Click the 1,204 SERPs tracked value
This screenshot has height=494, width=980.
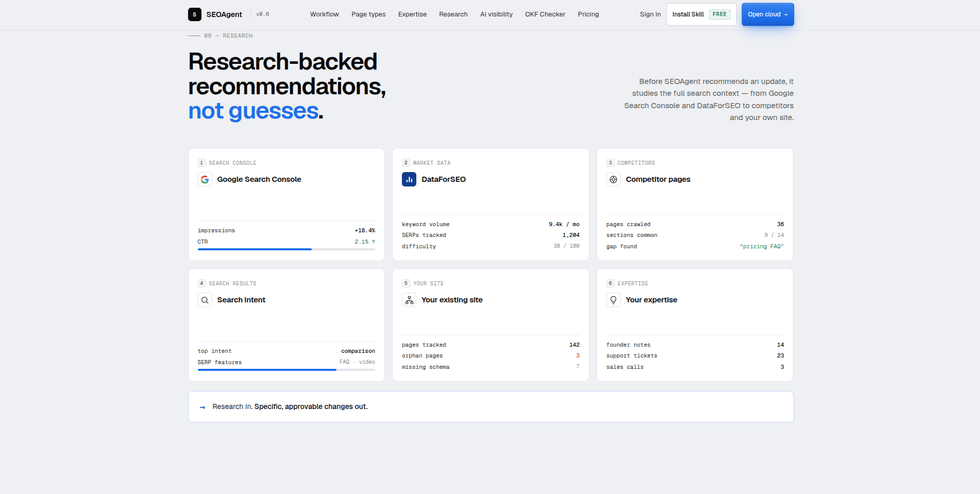[x=571, y=235]
